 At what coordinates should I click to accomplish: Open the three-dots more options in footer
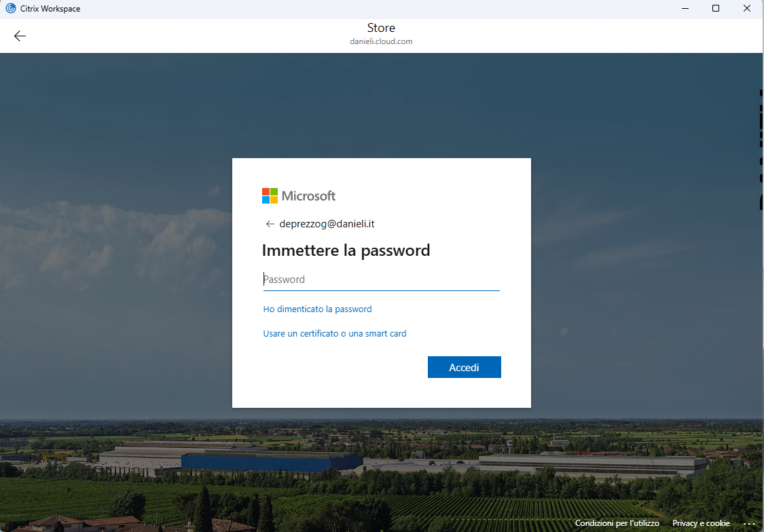749,524
